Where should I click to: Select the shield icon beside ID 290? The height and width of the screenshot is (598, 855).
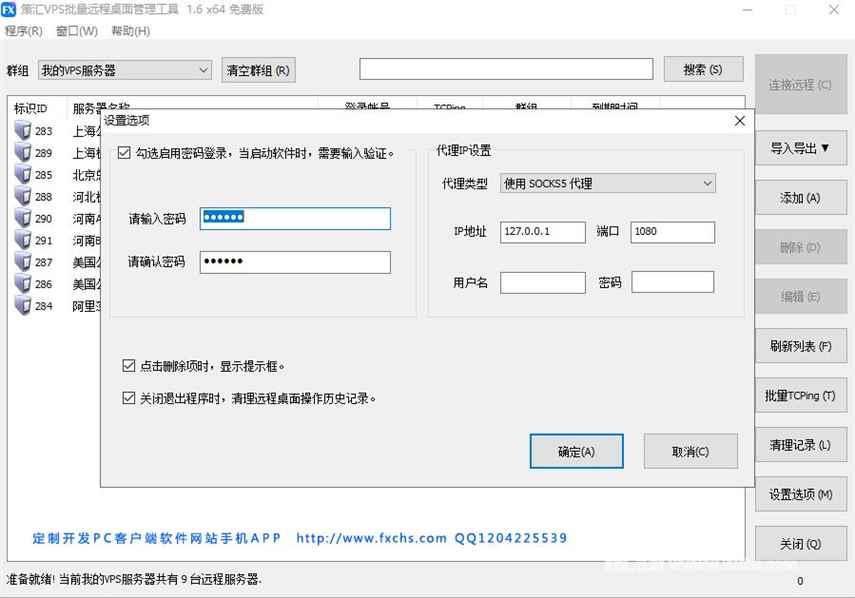(x=23, y=219)
